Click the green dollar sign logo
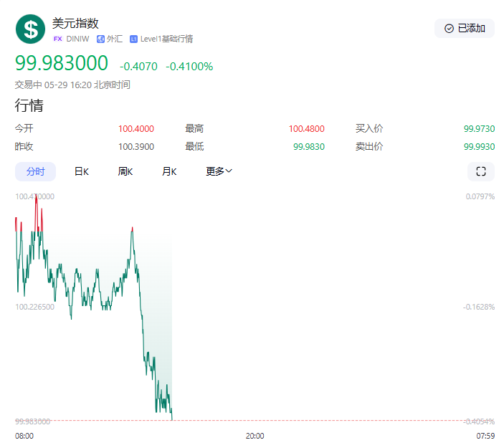504x448 pixels. click(x=30, y=29)
